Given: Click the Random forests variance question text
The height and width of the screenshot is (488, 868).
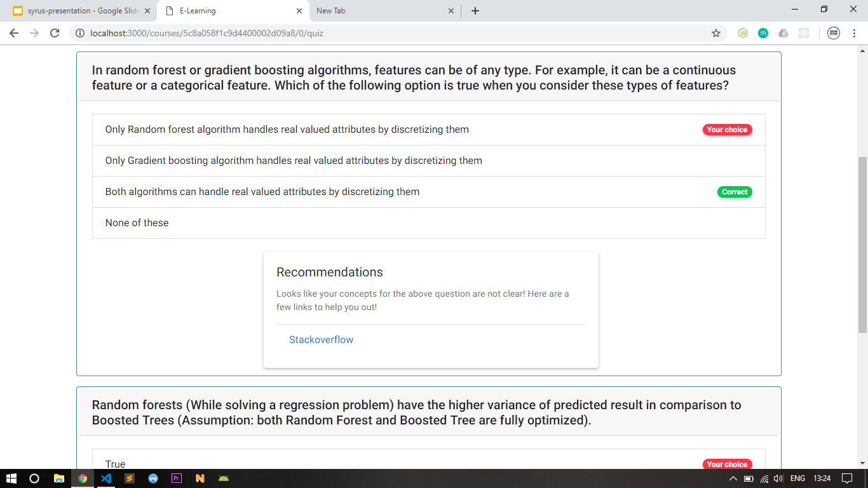Looking at the screenshot, I should pyautogui.click(x=416, y=412).
